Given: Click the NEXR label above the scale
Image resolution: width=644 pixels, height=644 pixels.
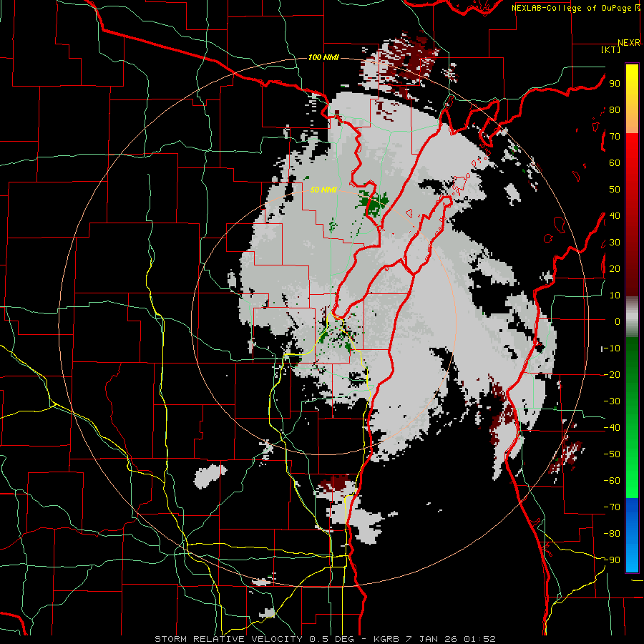Looking at the screenshot, I should pos(629,43).
